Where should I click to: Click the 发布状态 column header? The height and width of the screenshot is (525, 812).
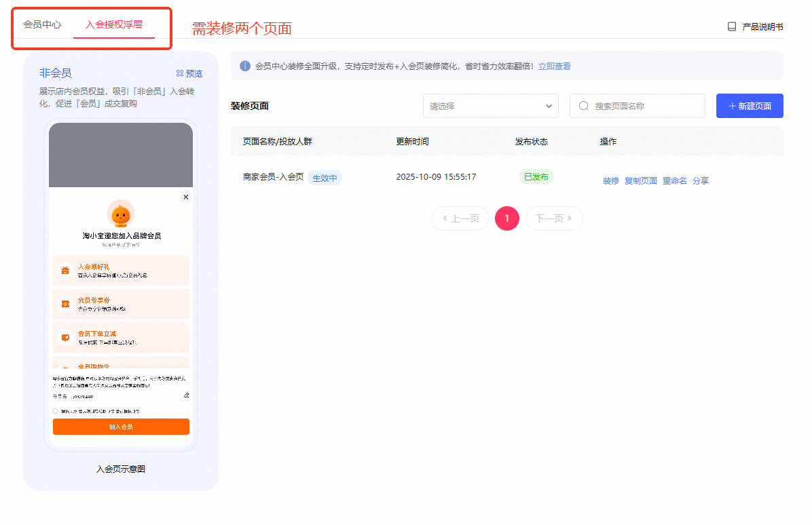tap(532, 142)
